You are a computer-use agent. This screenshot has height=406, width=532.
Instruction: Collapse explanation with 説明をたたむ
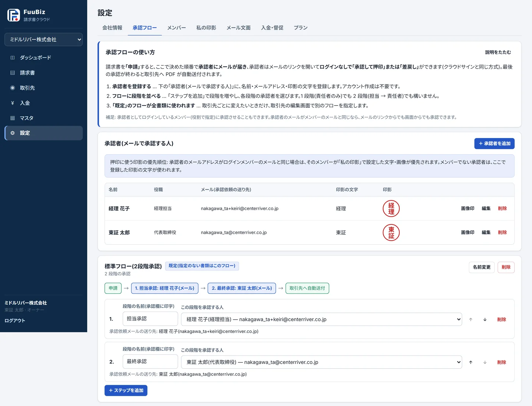pyautogui.click(x=498, y=52)
